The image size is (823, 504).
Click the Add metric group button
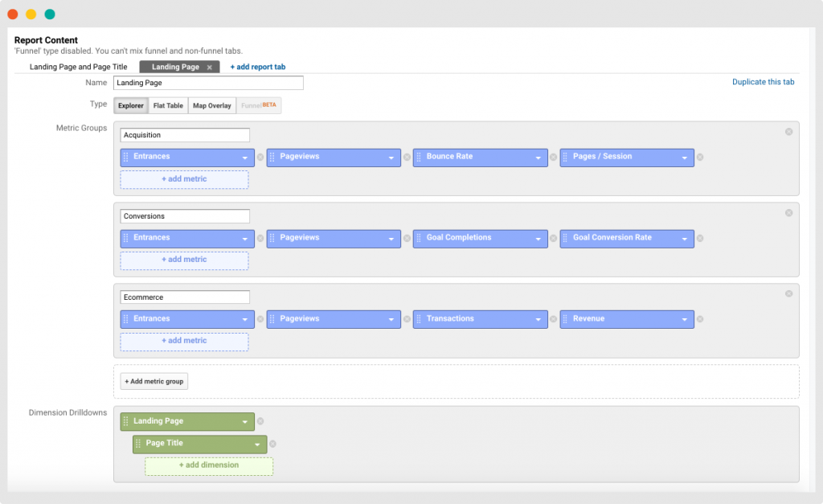tap(154, 381)
